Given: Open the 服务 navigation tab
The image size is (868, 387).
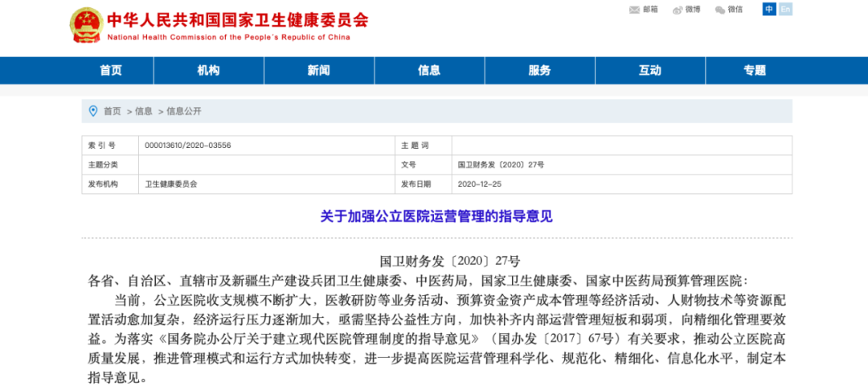Looking at the screenshot, I should (540, 71).
